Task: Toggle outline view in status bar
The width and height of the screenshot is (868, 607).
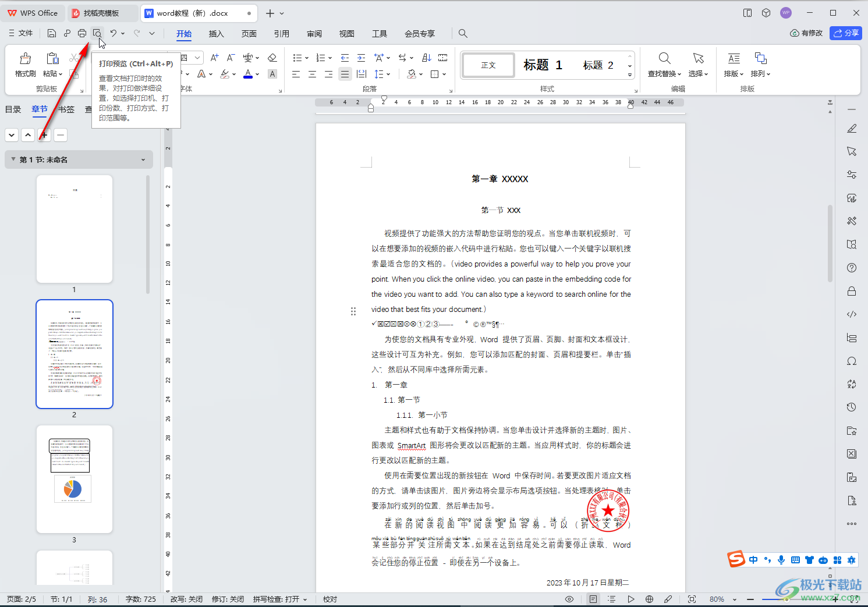Action: tap(611, 599)
